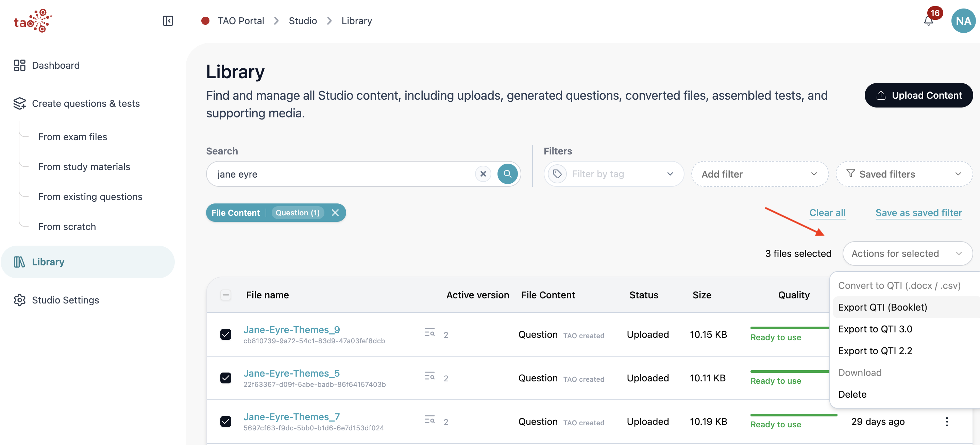Image resolution: width=980 pixels, height=445 pixels.
Task: Click the TAO logo
Action: [x=33, y=20]
